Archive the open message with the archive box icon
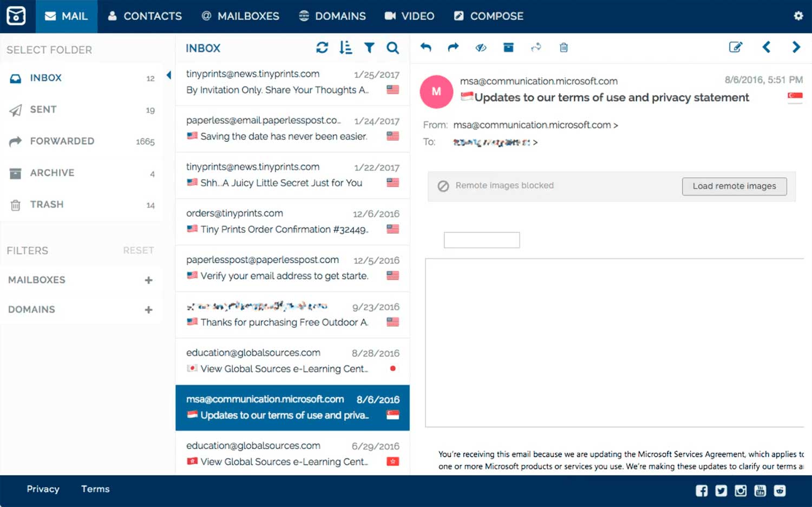The image size is (812, 507). [508, 47]
